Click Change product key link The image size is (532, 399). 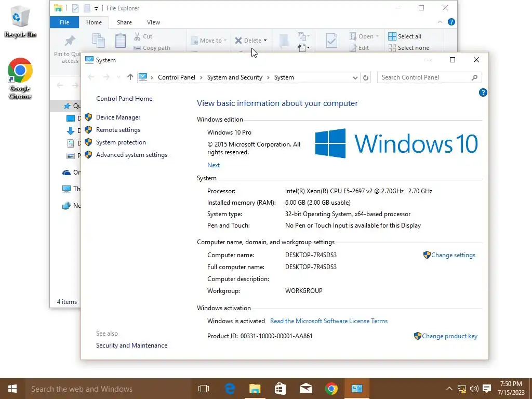[449, 336]
